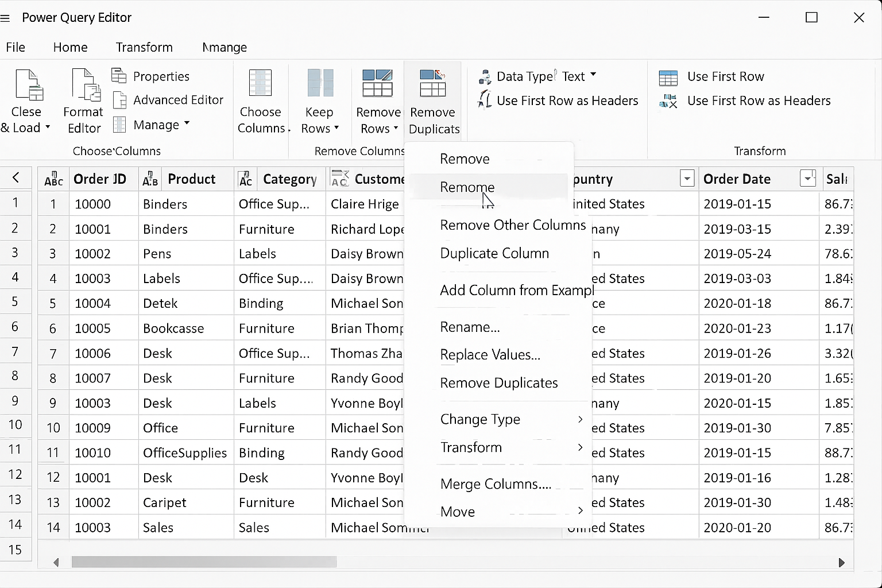Viewport: 882px width, 588px height.
Task: Open the Keep Rows dropdown arrow
Action: [x=336, y=127]
